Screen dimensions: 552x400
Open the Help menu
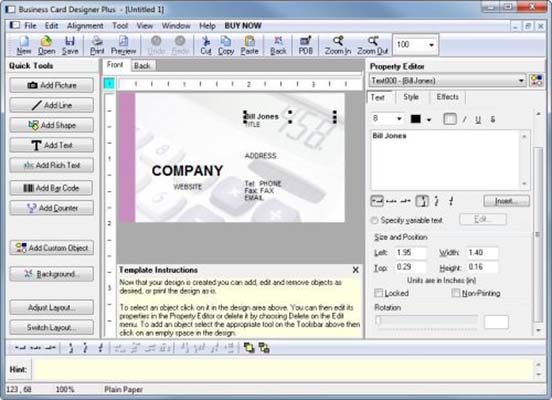(x=207, y=26)
